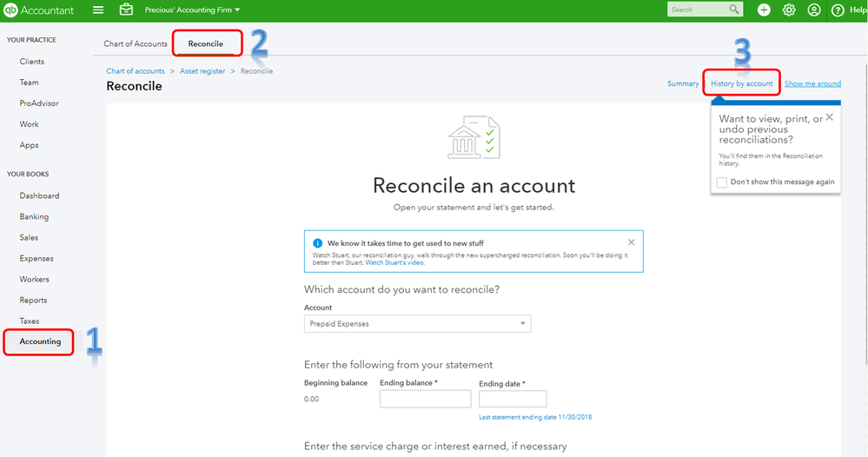The image size is (868, 457).
Task: Click the QuickBooks Accountant logo
Action: pos(38,10)
